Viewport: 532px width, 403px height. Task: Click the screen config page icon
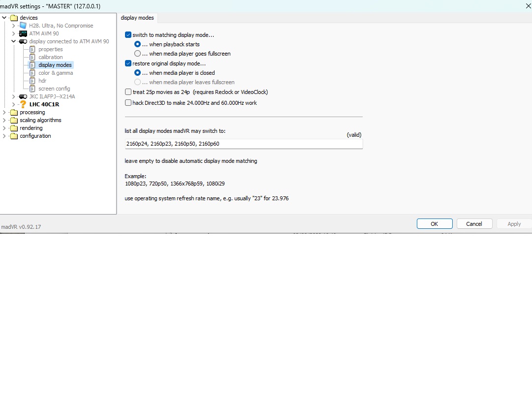point(32,89)
